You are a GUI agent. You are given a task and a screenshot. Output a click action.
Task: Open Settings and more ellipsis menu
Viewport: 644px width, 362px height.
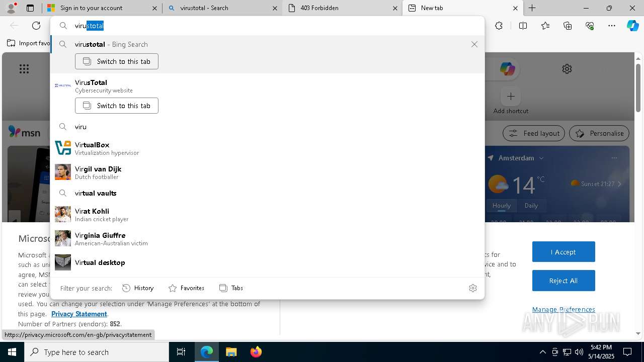click(x=612, y=26)
